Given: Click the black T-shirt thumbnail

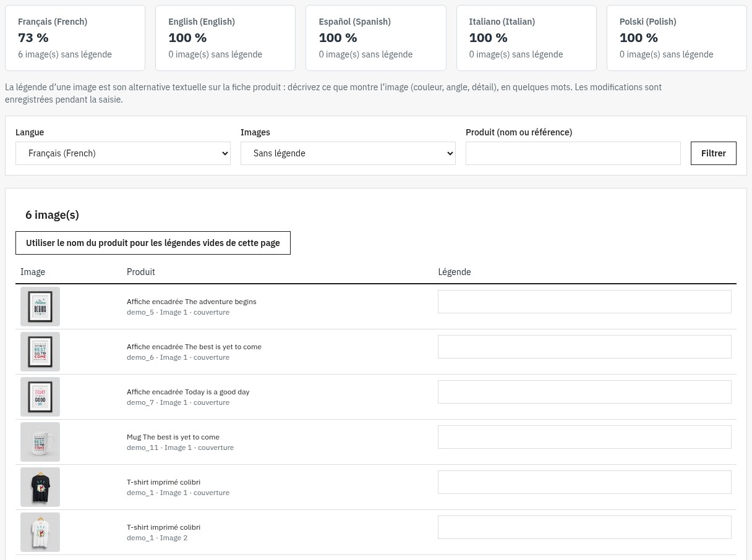Looking at the screenshot, I should tap(40, 487).
